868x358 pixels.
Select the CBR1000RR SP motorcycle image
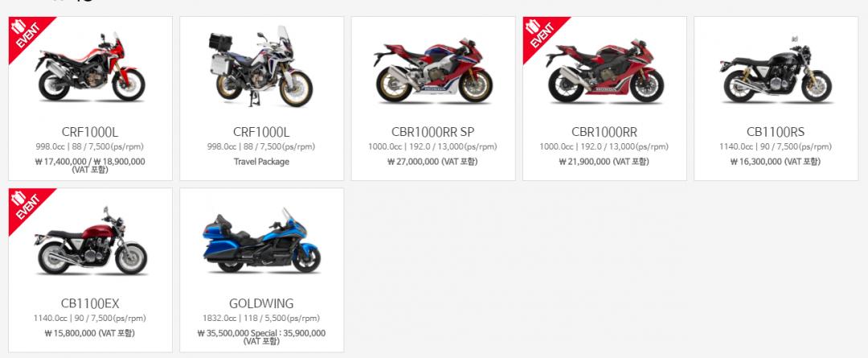point(433,71)
